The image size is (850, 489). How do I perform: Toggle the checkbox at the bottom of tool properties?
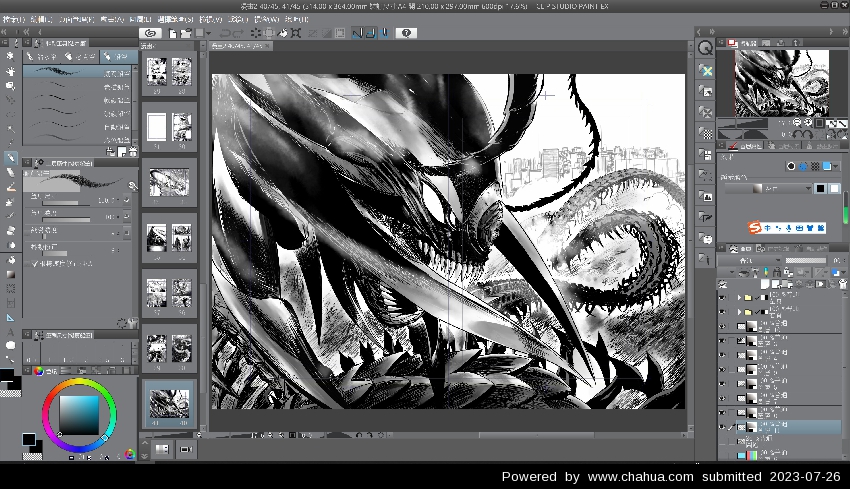pyautogui.click(x=35, y=263)
